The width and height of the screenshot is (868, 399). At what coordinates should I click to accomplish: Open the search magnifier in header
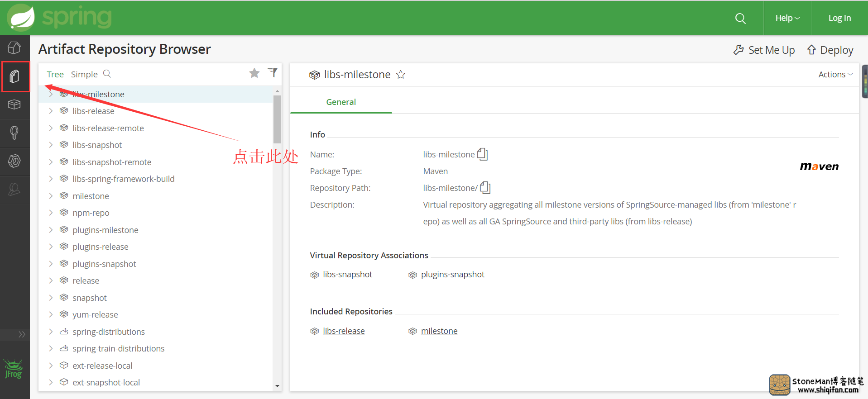pos(740,18)
